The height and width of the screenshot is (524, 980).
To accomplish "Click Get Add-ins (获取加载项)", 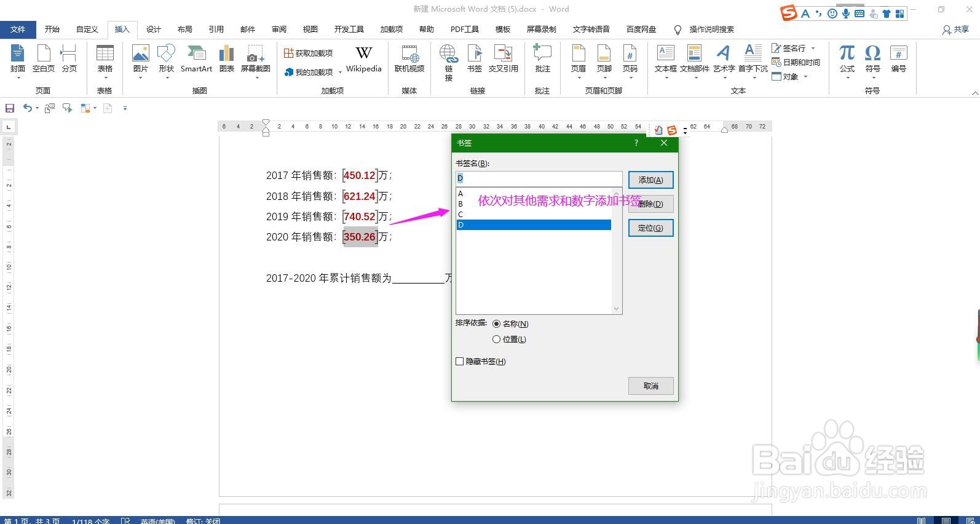I will 309,54.
